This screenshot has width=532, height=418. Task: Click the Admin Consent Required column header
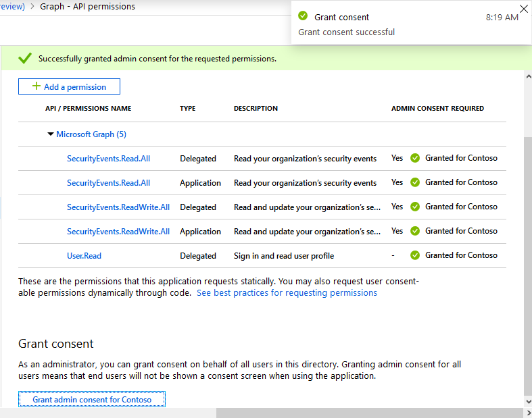pos(437,109)
